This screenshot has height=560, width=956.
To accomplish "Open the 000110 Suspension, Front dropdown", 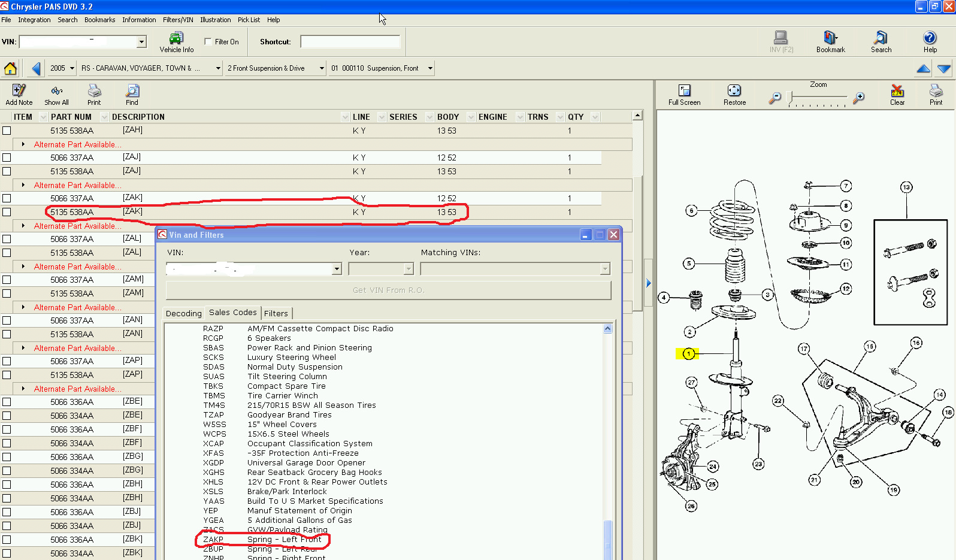I will coord(430,68).
